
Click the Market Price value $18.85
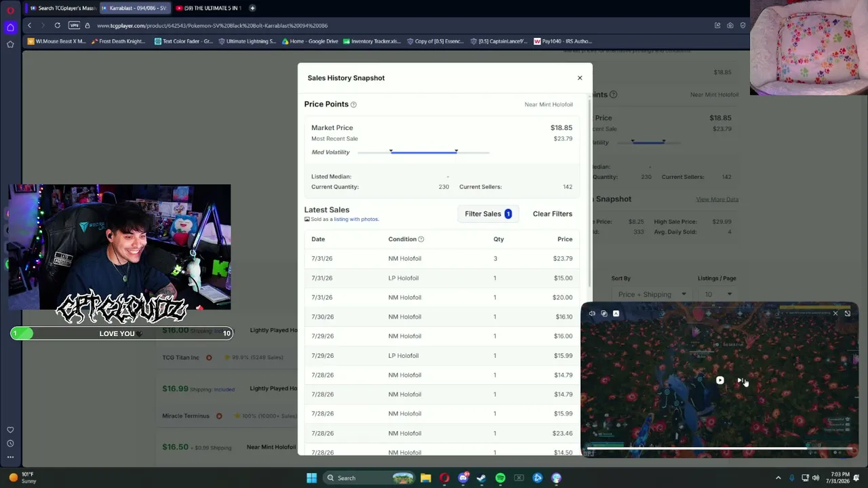tap(561, 127)
